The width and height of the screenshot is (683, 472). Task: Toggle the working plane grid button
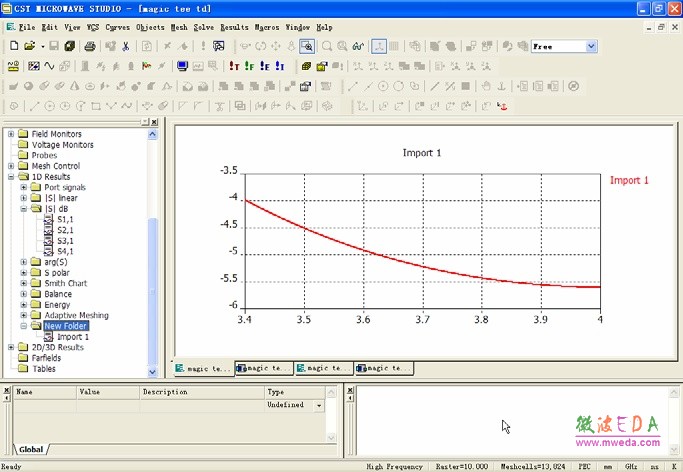coord(394,46)
